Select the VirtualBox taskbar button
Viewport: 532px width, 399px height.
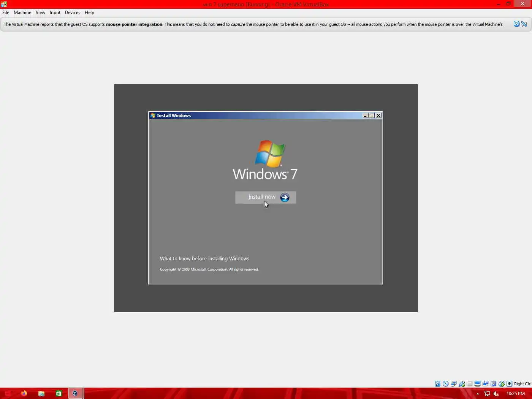pos(75,393)
